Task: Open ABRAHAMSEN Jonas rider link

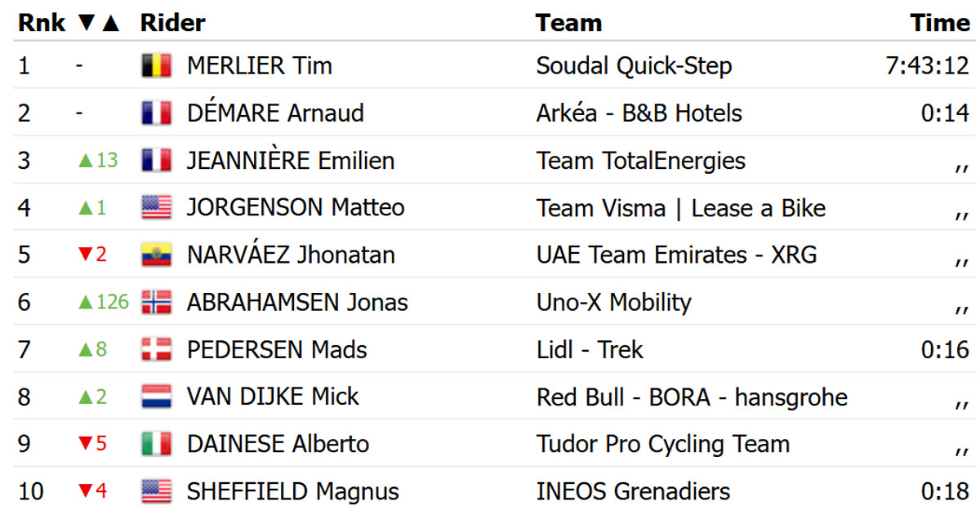Action: coord(297,303)
